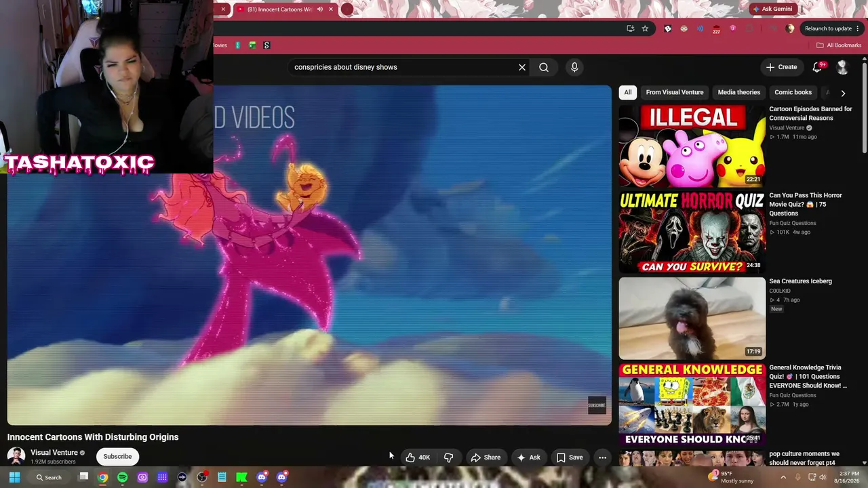Dislike the video with thumbs down
The width and height of the screenshot is (868, 488).
pyautogui.click(x=448, y=457)
